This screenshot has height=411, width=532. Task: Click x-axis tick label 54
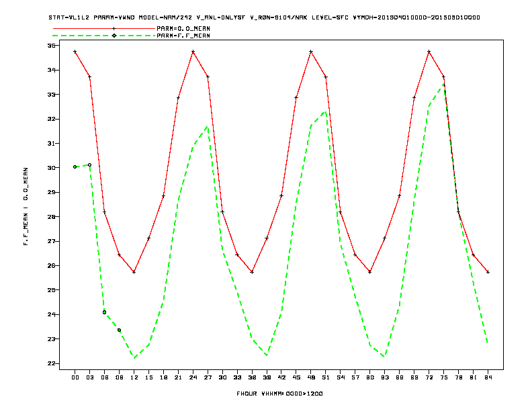tap(341, 377)
